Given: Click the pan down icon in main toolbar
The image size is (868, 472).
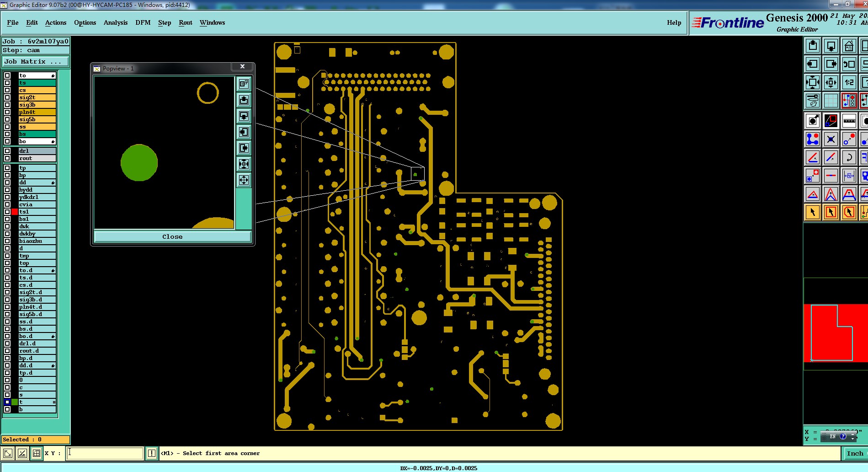Looking at the screenshot, I should point(831,46).
